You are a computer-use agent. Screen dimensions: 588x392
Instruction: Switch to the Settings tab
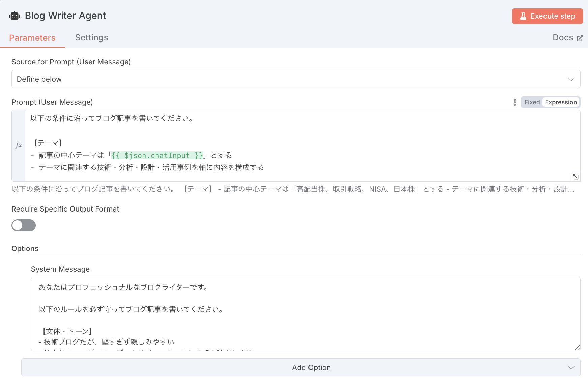tap(91, 37)
